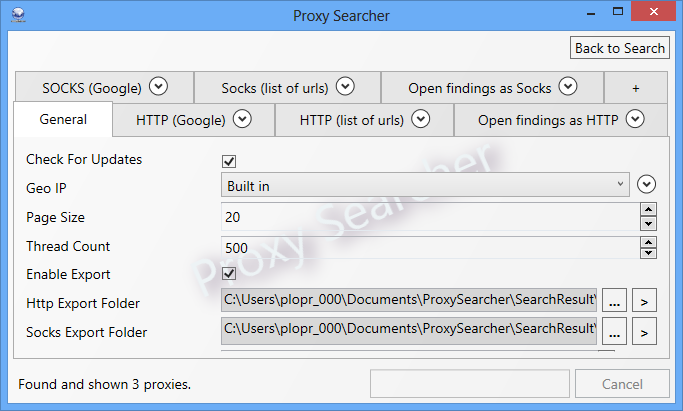Viewport: 683px width, 411px height.
Task: Open Socks Export Folder with the > button
Action: (644, 331)
